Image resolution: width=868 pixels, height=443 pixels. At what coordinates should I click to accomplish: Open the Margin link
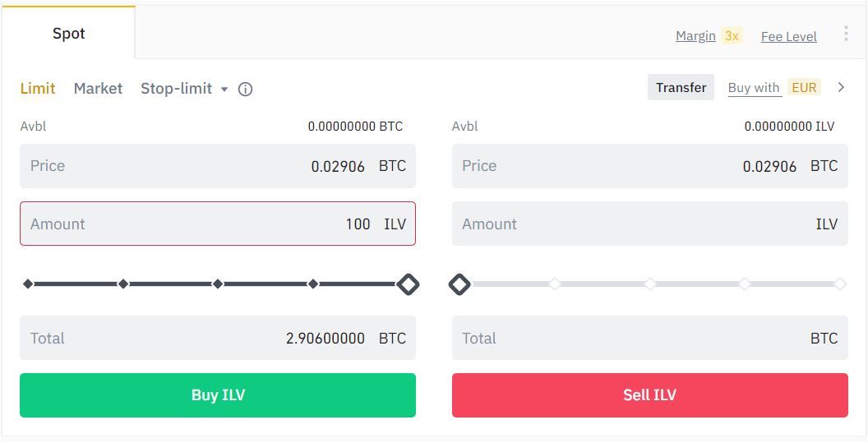coord(695,36)
